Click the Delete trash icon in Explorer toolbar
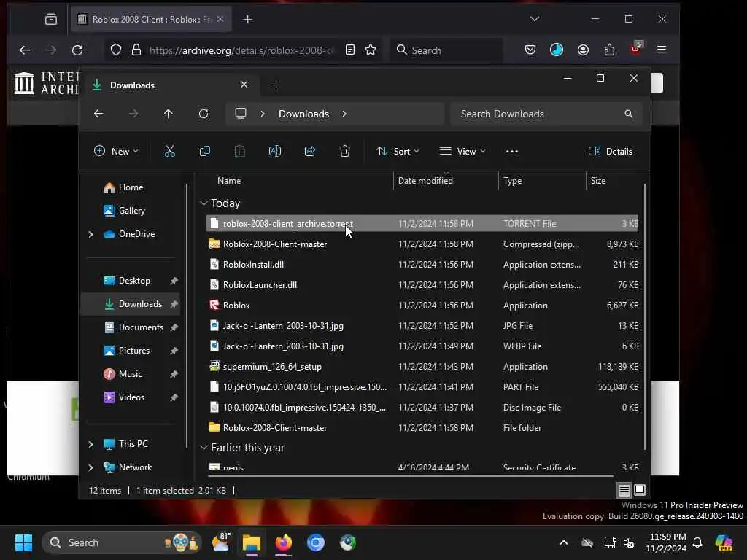This screenshot has height=560, width=747. tap(345, 152)
